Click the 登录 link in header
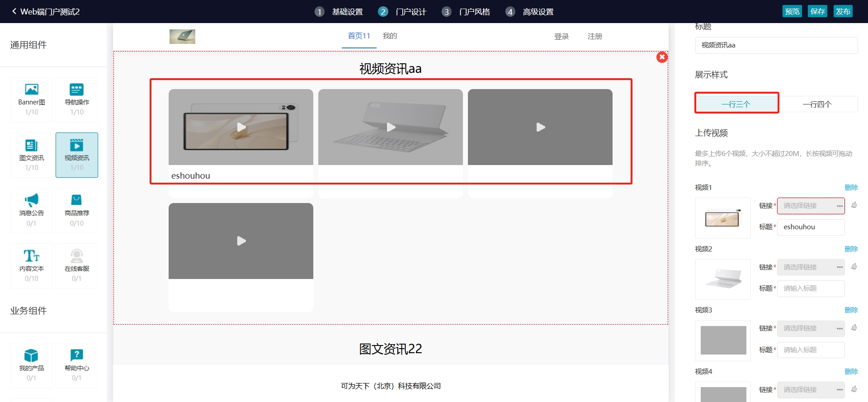The height and width of the screenshot is (402, 868). [x=561, y=36]
